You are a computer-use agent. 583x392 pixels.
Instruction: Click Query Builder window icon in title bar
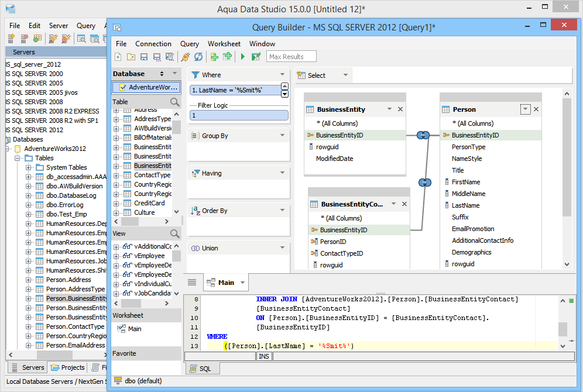[117, 27]
